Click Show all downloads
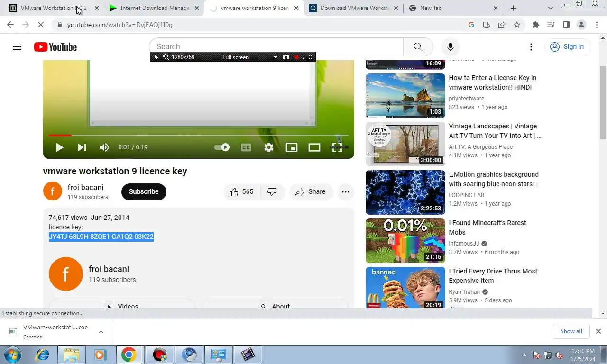607x364 pixels. click(x=571, y=331)
